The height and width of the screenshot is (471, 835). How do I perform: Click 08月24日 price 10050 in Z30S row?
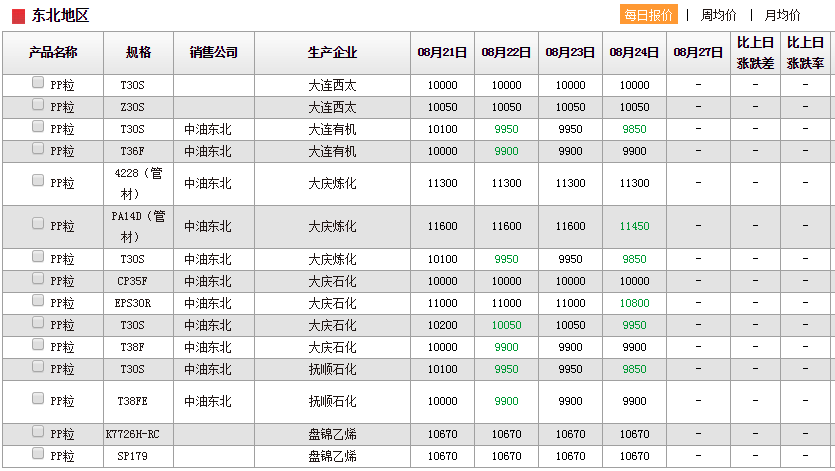(634, 107)
